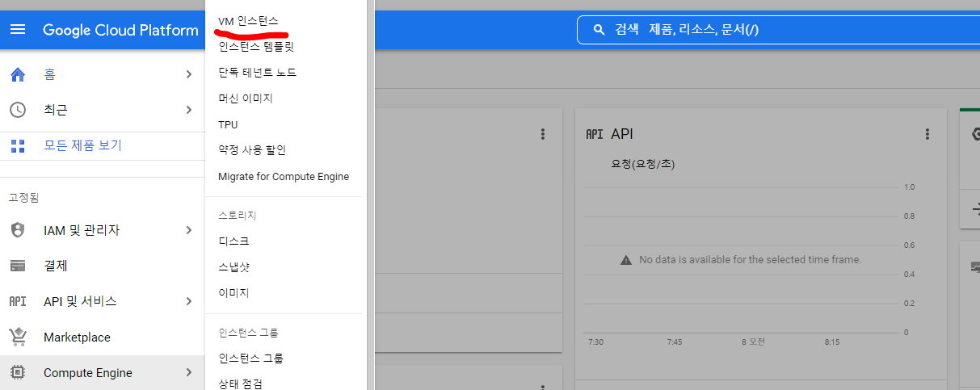
Task: Click the 요청(요청/초) chart label
Action: pyautogui.click(x=643, y=164)
